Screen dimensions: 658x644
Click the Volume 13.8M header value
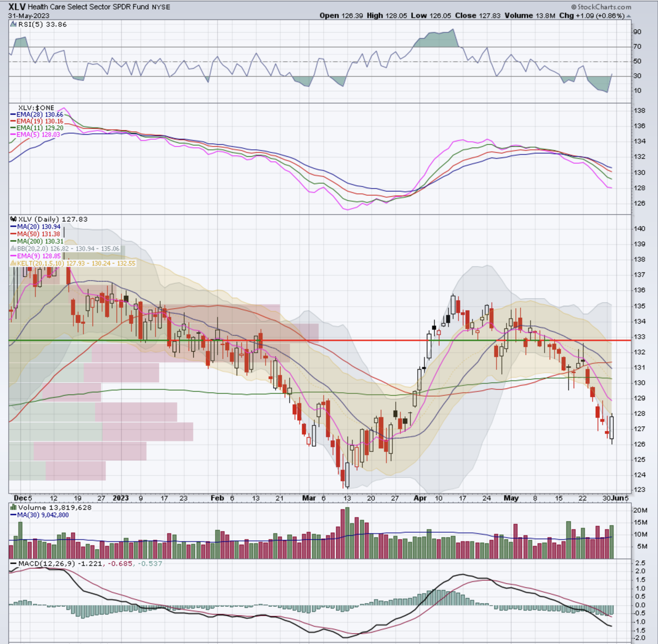530,16
